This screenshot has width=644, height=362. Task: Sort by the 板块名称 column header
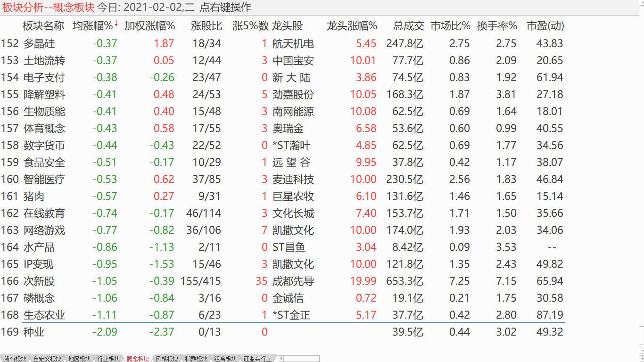[43, 26]
